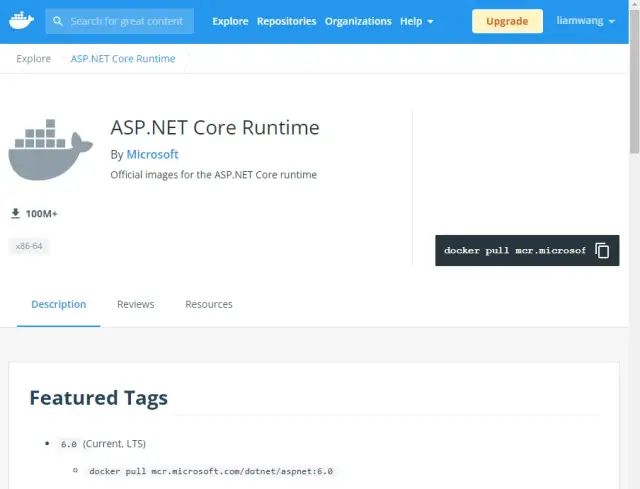Click 'Official images for the ASP.NET Core runtime' text
The width and height of the screenshot is (640, 489).
tap(213, 175)
